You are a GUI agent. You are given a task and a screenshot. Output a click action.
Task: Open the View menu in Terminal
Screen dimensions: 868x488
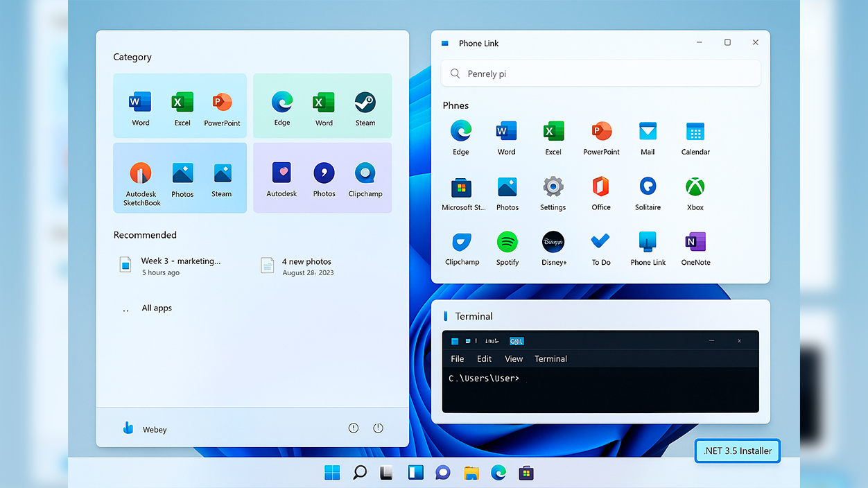tap(514, 358)
